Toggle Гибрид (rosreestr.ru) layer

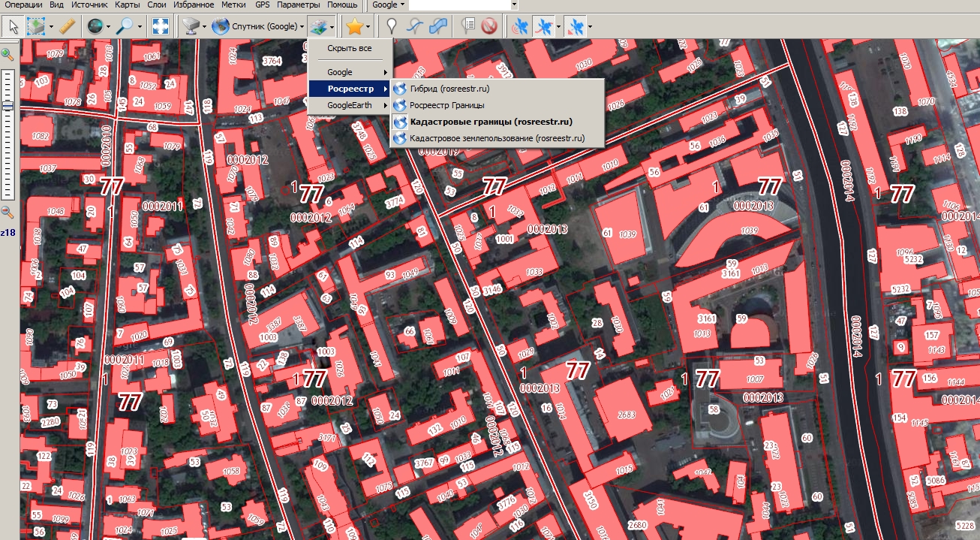449,89
